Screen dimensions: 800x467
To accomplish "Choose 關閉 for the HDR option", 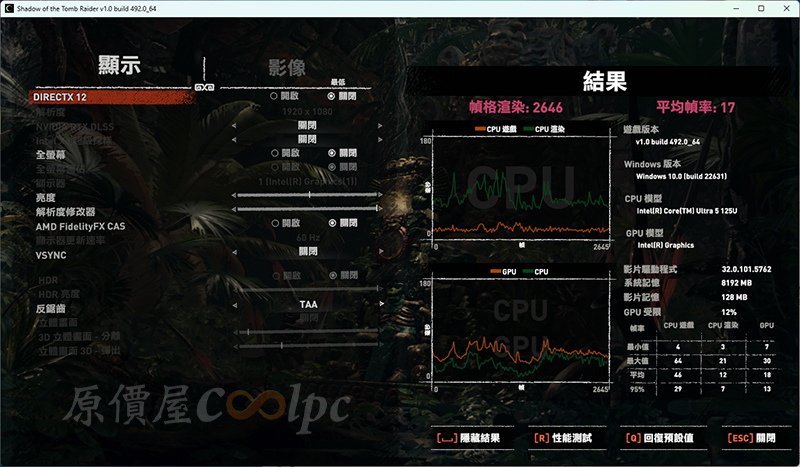I will pyautogui.click(x=343, y=276).
